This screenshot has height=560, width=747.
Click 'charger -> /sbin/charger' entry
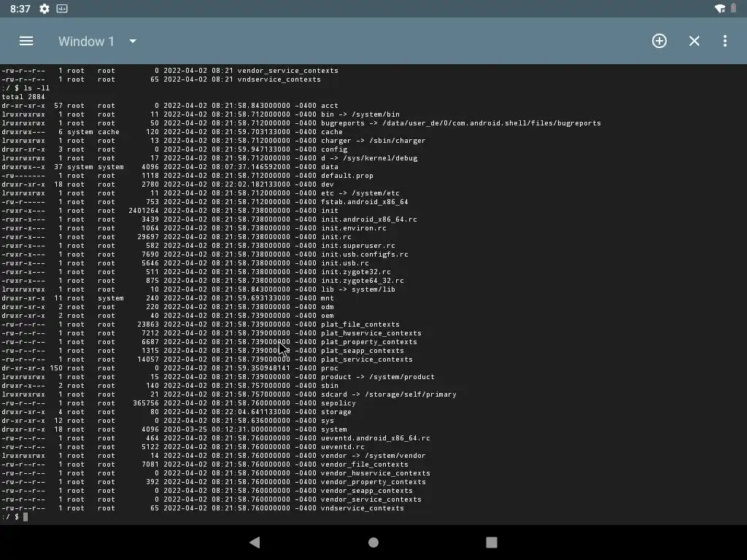click(373, 141)
